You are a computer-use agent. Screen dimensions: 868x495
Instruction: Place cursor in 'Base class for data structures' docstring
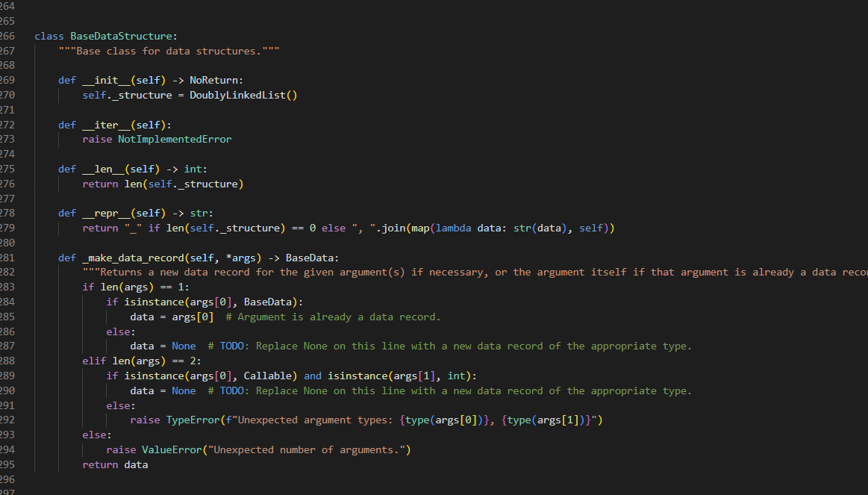tap(169, 51)
